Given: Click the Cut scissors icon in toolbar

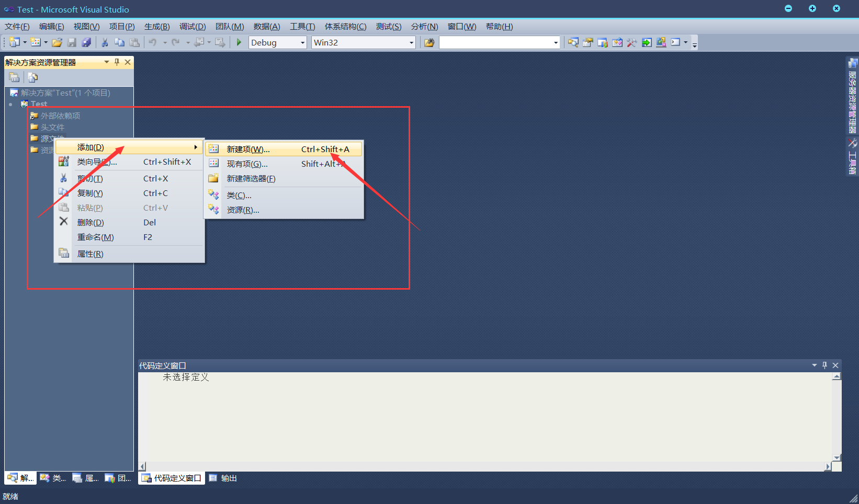Looking at the screenshot, I should point(105,42).
